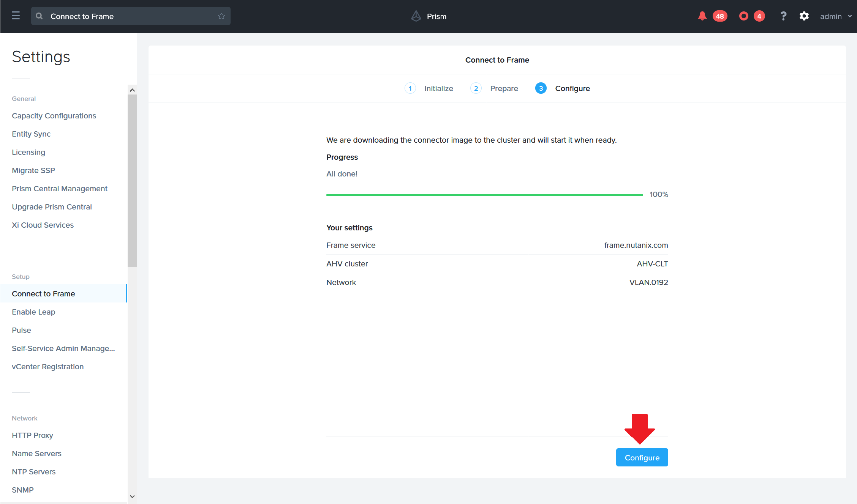The image size is (857, 504).
Task: Click the 100% progress label
Action: click(659, 194)
